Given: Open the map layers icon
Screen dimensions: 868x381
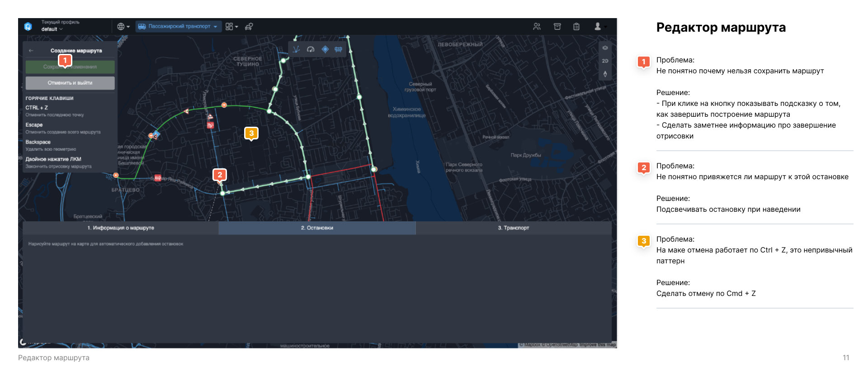Looking at the screenshot, I should click(605, 48).
